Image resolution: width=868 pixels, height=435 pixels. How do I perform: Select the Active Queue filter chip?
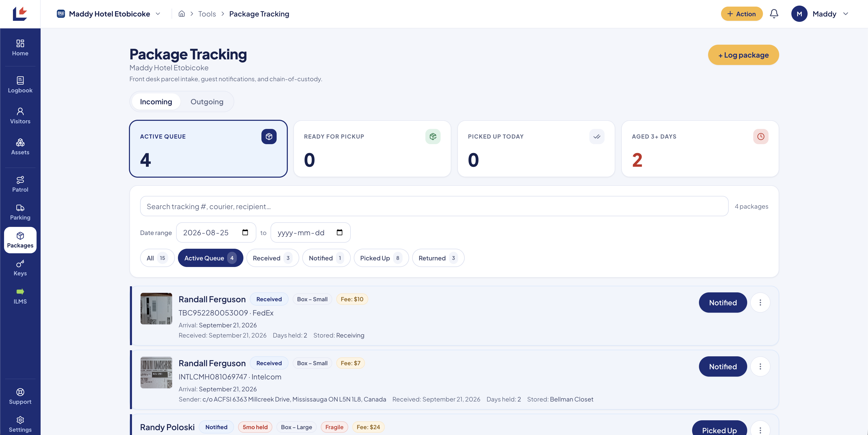pos(210,258)
